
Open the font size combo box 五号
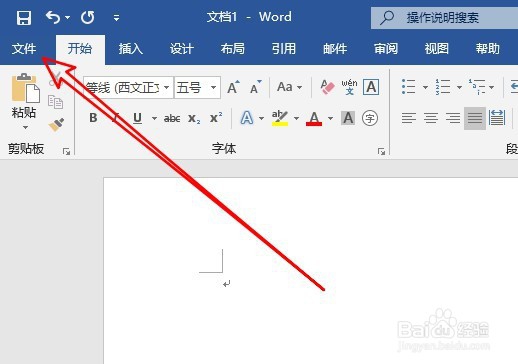[197, 88]
